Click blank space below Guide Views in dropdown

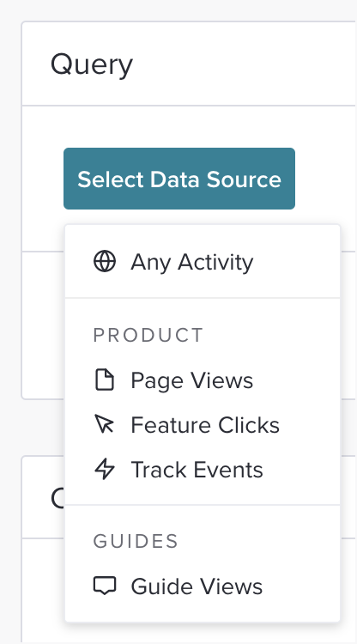(203, 616)
